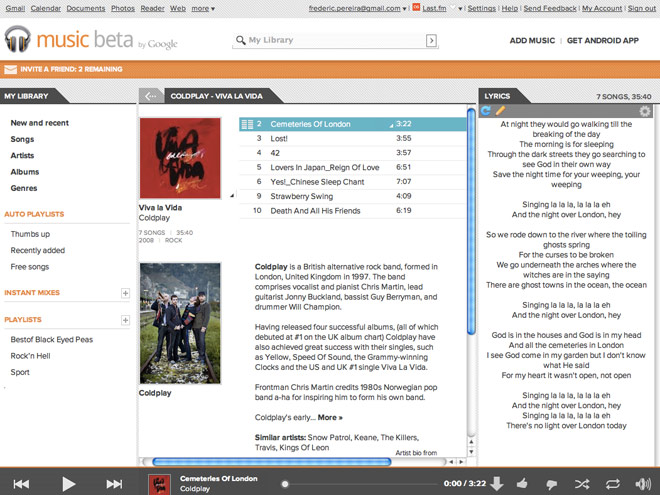
Task: Select Yes!_Chinese Sleep Chant
Action: 353,182
